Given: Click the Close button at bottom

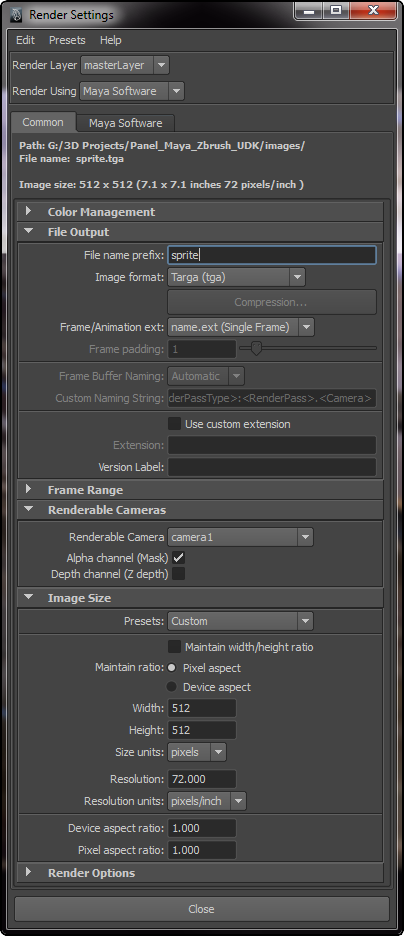Looking at the screenshot, I should pos(201,909).
